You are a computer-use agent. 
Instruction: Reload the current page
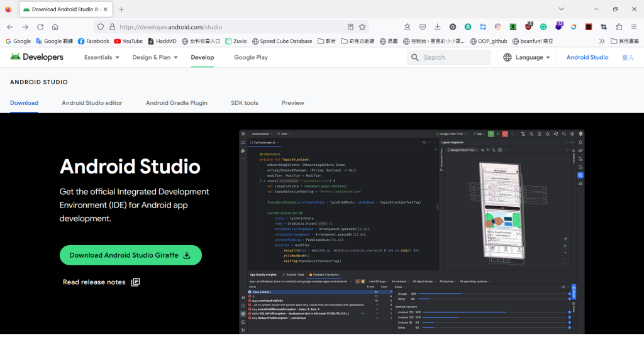coord(40,27)
